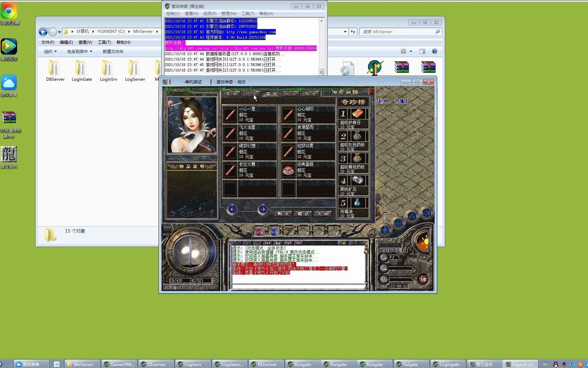Image resolution: width=588 pixels, height=368 pixels.
Task: Select the 飞火流星 firework item
Action: coord(249,133)
